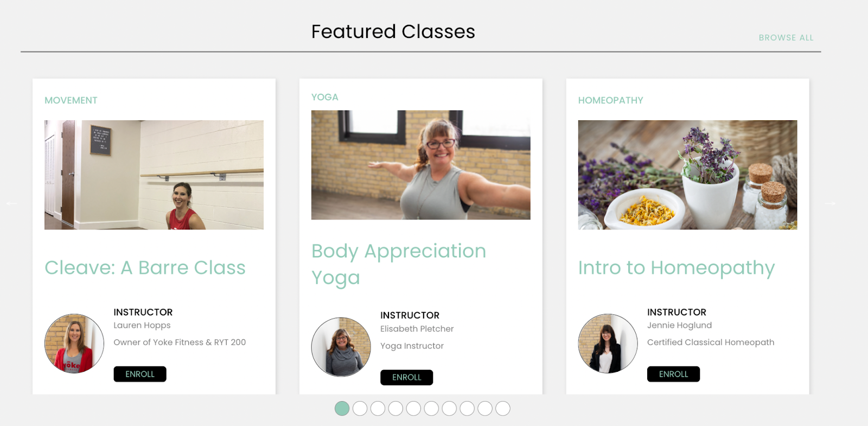Open the Homeopathy category label

point(611,100)
